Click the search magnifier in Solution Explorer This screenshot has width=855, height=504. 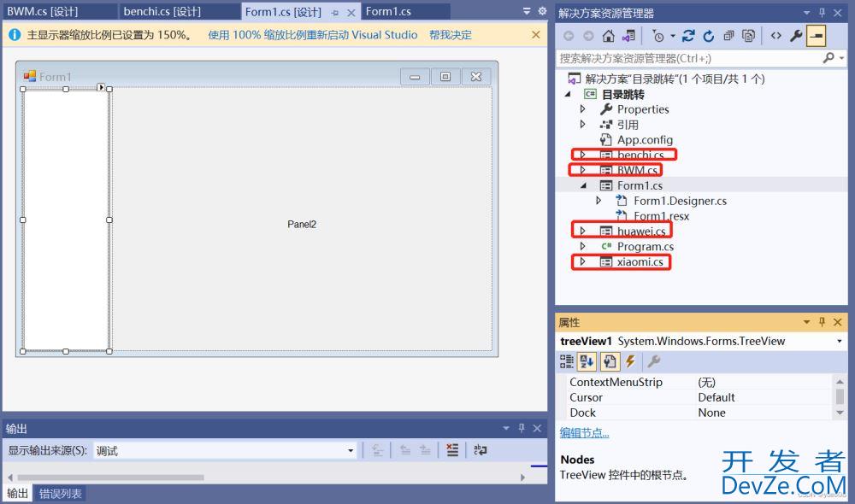(828, 58)
